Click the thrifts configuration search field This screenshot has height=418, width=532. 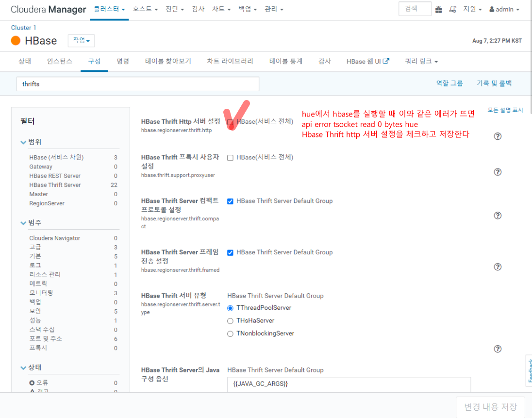[138, 84]
